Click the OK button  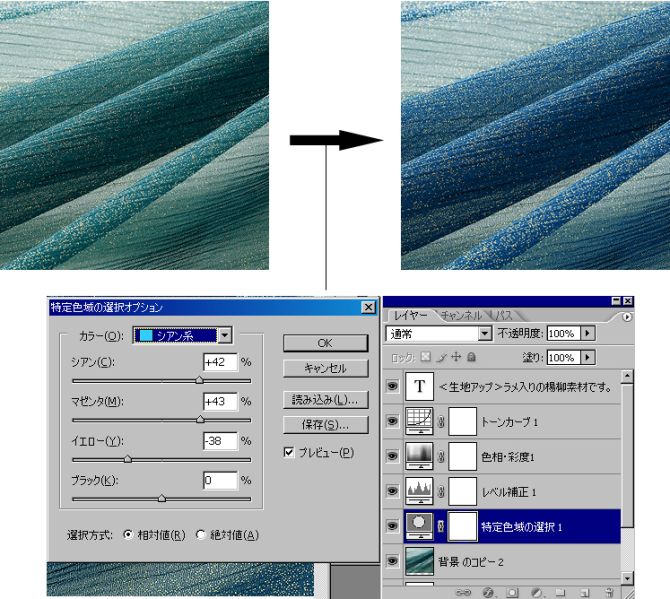(x=325, y=343)
